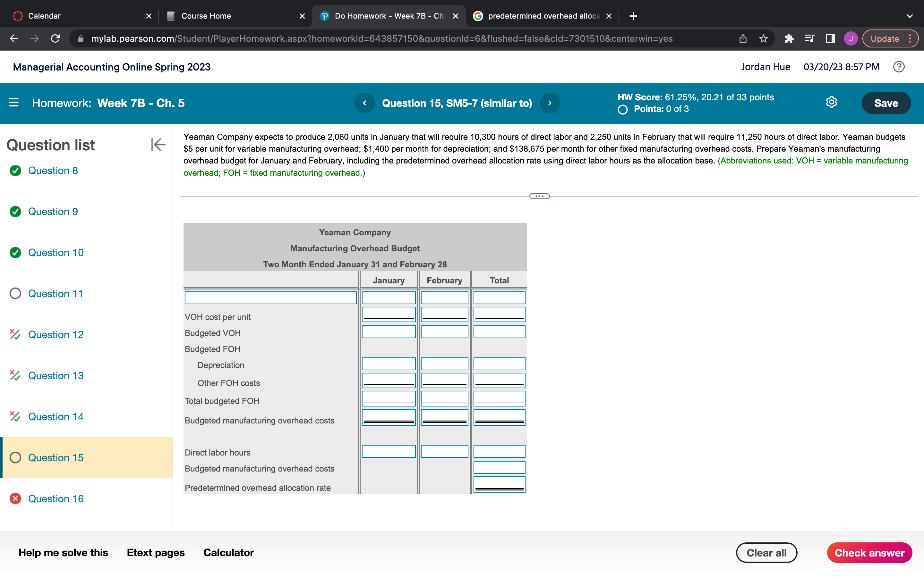This screenshot has height=577, width=924.
Task: Open the budget row label dropdown field
Action: click(x=270, y=298)
